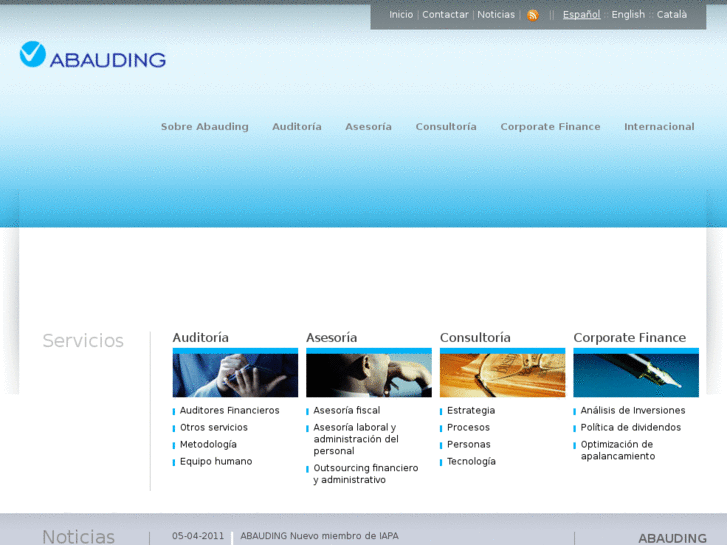The width and height of the screenshot is (727, 545).
Task: Open Tecnología link
Action: click(x=472, y=462)
